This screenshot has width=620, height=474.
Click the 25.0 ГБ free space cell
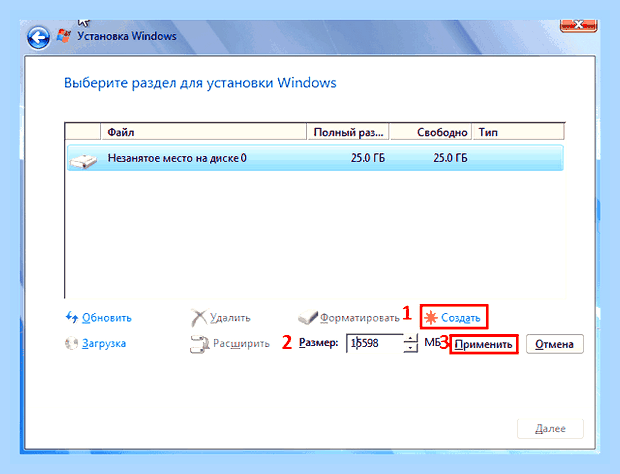click(x=450, y=158)
